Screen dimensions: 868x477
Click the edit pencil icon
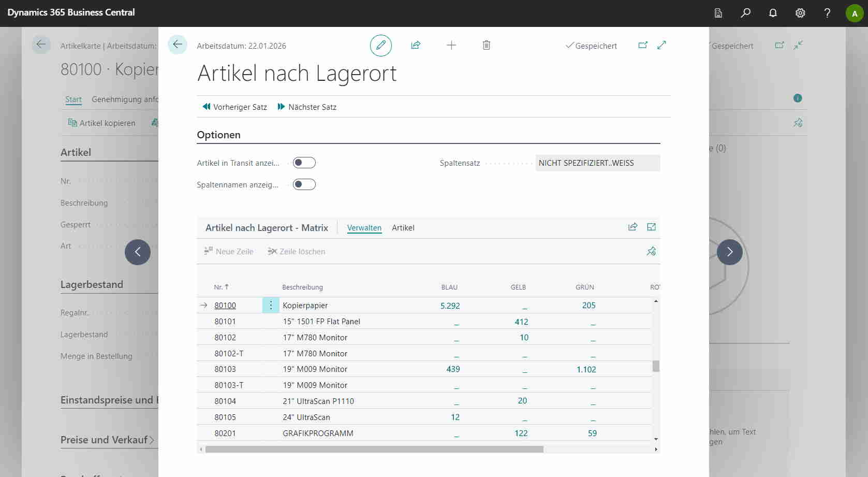click(x=381, y=46)
